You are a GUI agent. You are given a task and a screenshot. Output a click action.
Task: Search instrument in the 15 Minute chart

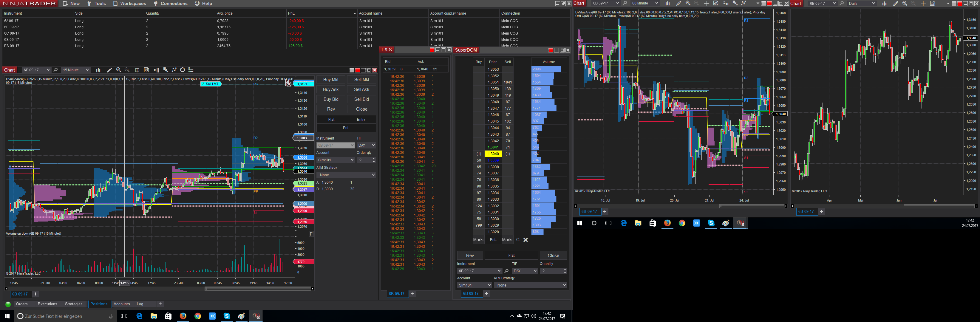click(55, 70)
